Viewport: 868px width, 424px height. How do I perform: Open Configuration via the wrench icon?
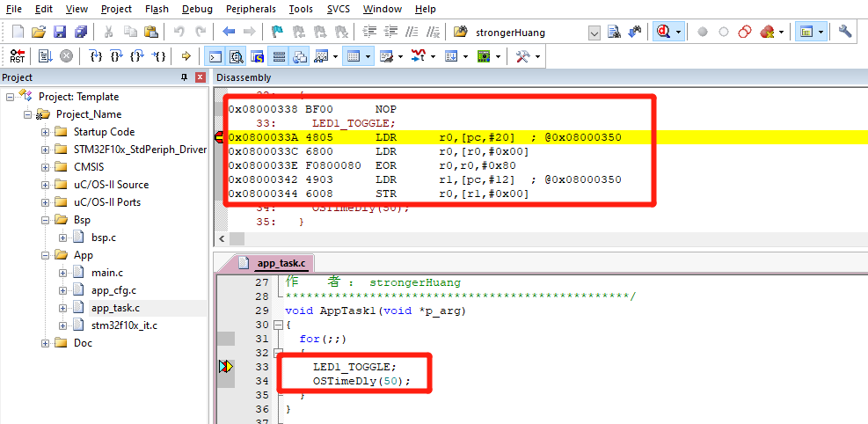845,32
